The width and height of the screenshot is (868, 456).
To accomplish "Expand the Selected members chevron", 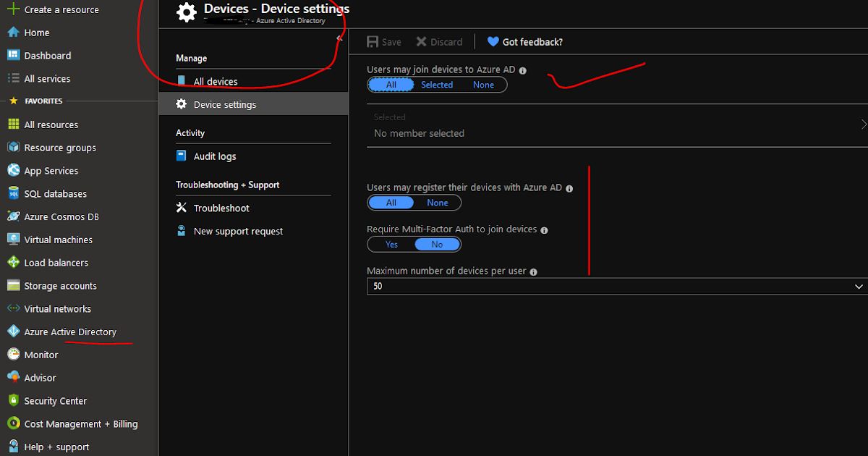I will [864, 124].
